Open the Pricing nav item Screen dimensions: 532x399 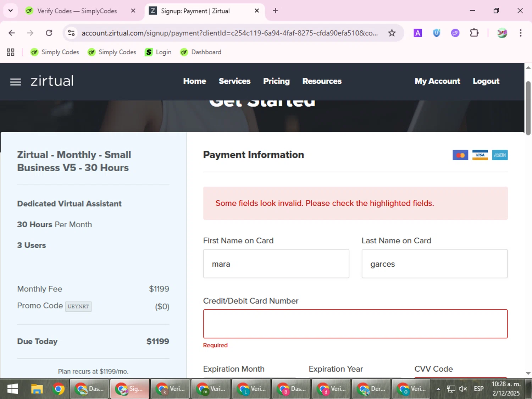pos(276,81)
